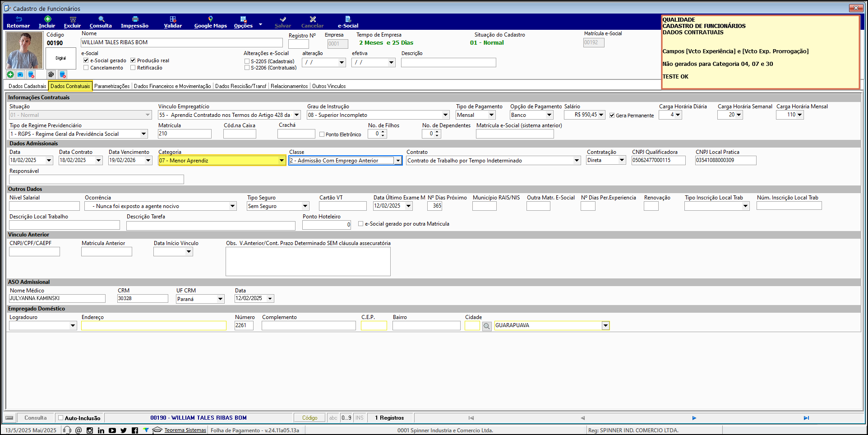Add employee photo with green plus icon
The width and height of the screenshot is (868, 435).
[x=10, y=74]
